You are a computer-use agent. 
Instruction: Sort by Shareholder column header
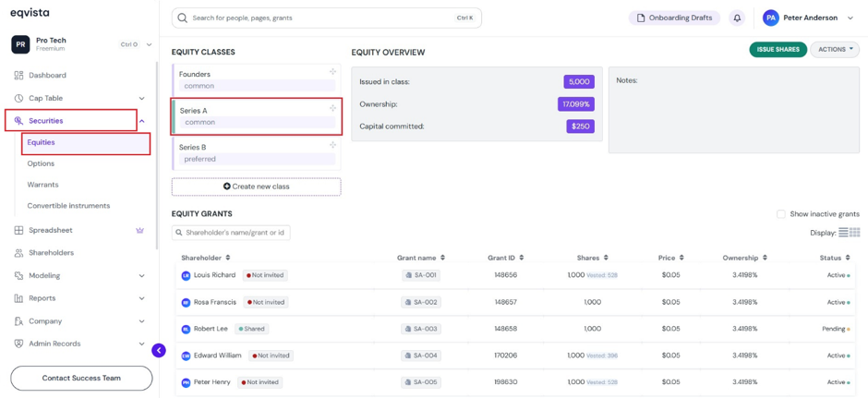point(205,258)
